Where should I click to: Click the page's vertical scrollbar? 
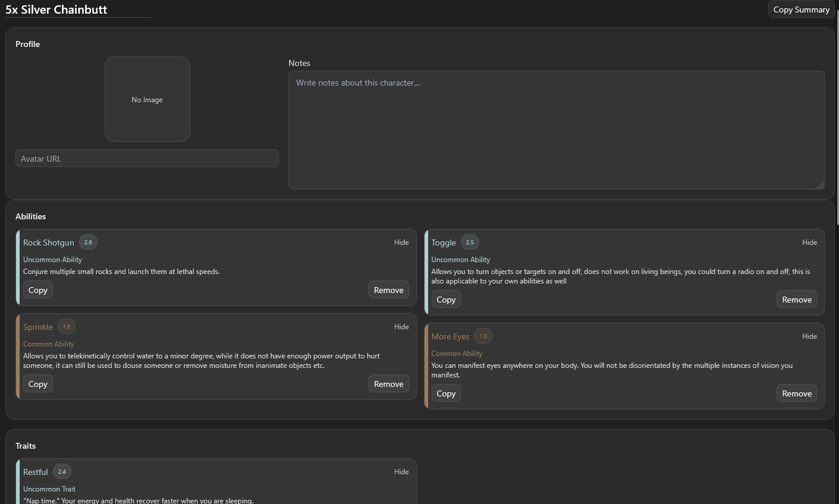click(x=837, y=119)
